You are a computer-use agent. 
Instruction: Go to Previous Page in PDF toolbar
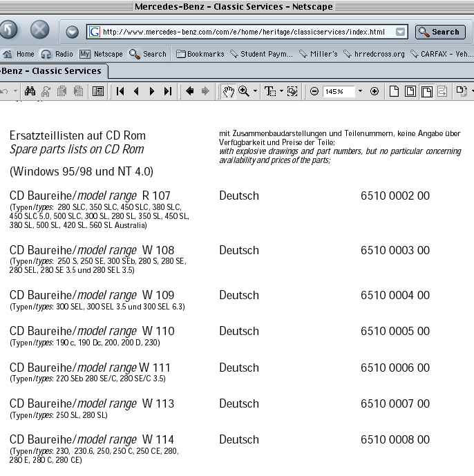tap(136, 91)
